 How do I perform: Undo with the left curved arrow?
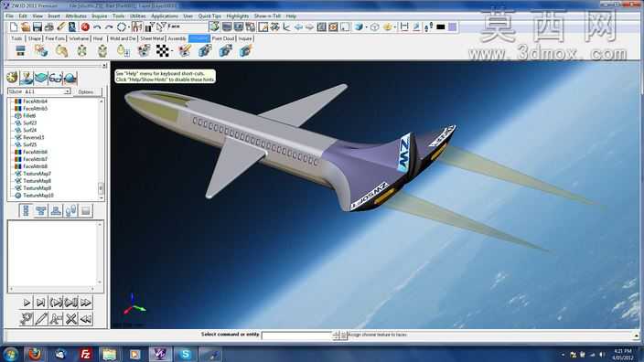[x=97, y=27]
